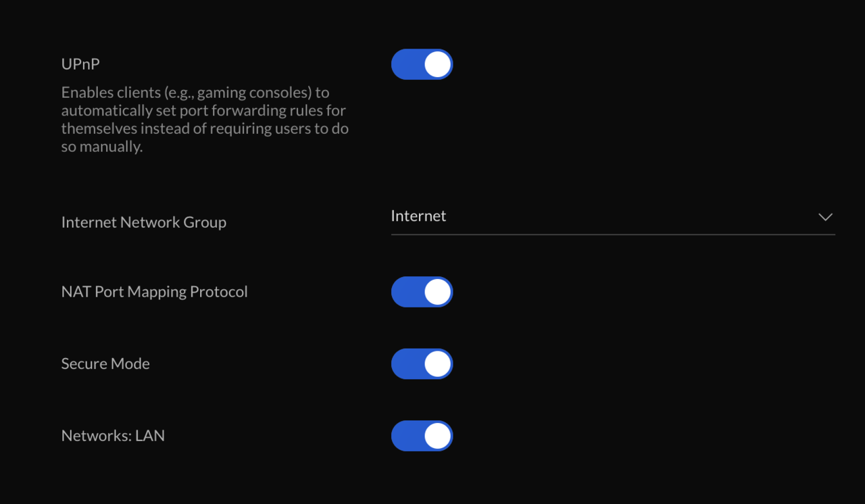Click the blue track of UPnP switch
Viewport: 865px width, 504px height.
(405, 64)
